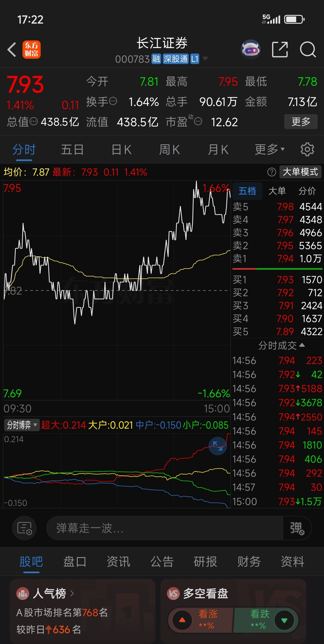
Task: Tap the 15:00 7.93 trade row
Action: click(x=277, y=502)
